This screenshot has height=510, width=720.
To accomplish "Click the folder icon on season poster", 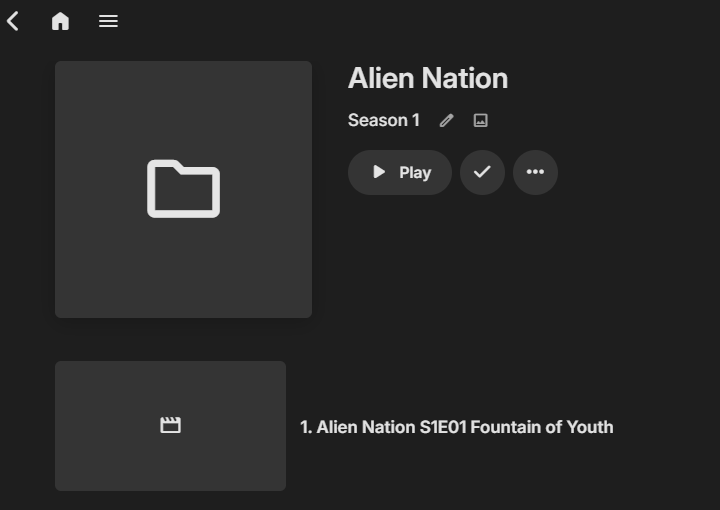I will (183, 188).
